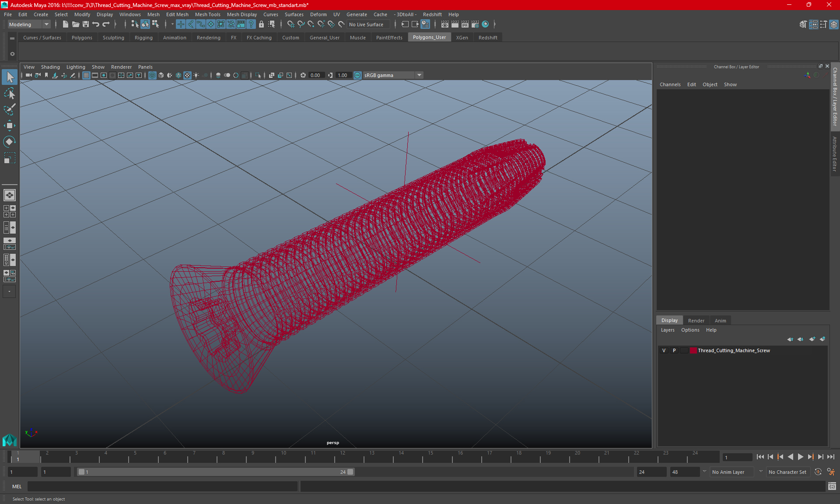This screenshot has width=840, height=504.
Task: Click the Lasso selection tool
Action: [9, 93]
